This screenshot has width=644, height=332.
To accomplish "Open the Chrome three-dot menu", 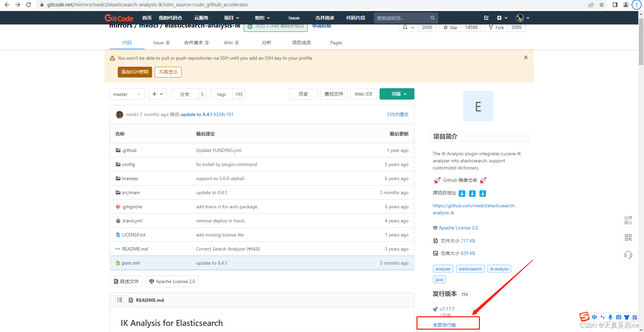I will (636, 5).
